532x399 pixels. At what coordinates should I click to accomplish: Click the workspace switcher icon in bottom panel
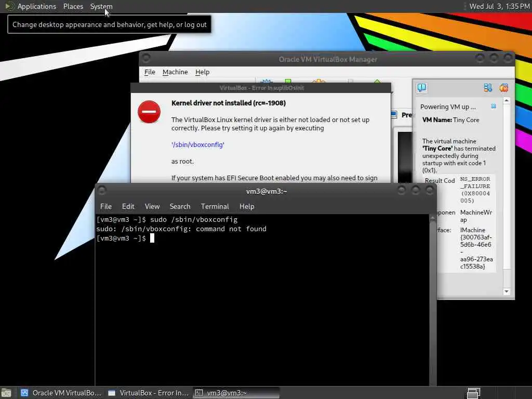pos(474,393)
